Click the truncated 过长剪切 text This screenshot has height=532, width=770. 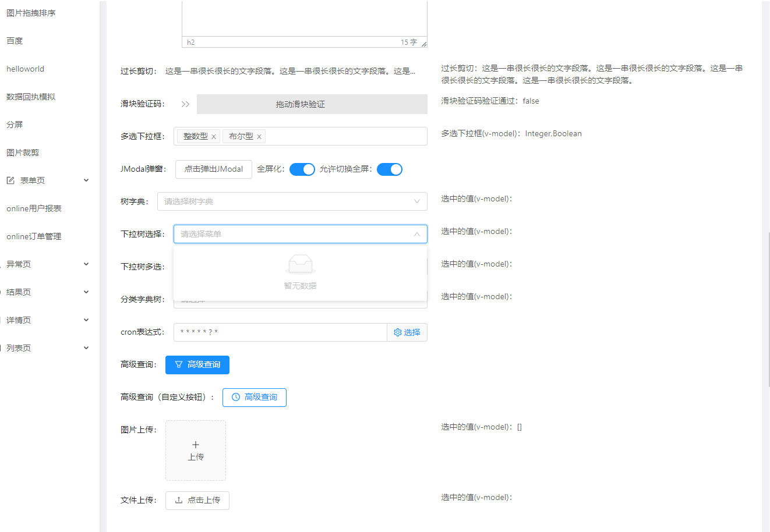(x=290, y=71)
